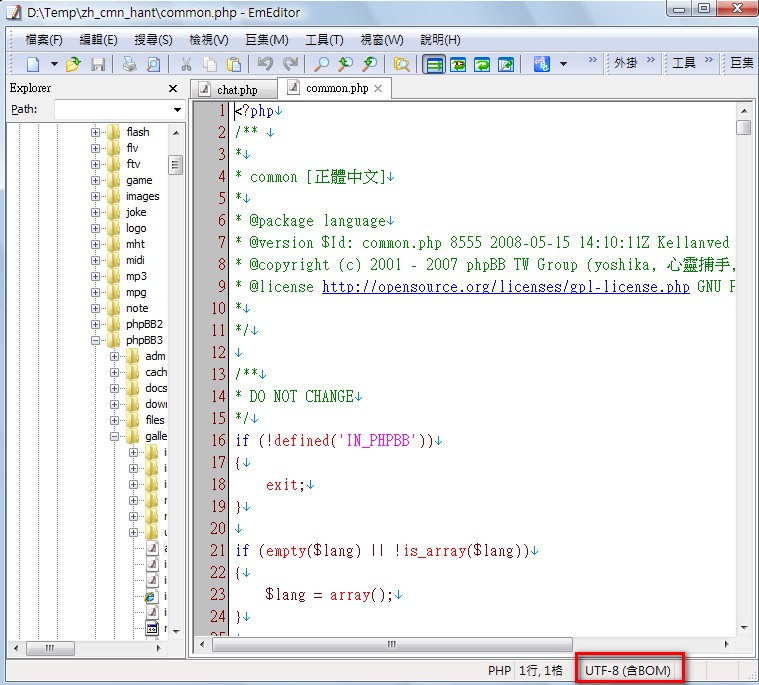Expand the docs subfolder node

click(114, 388)
